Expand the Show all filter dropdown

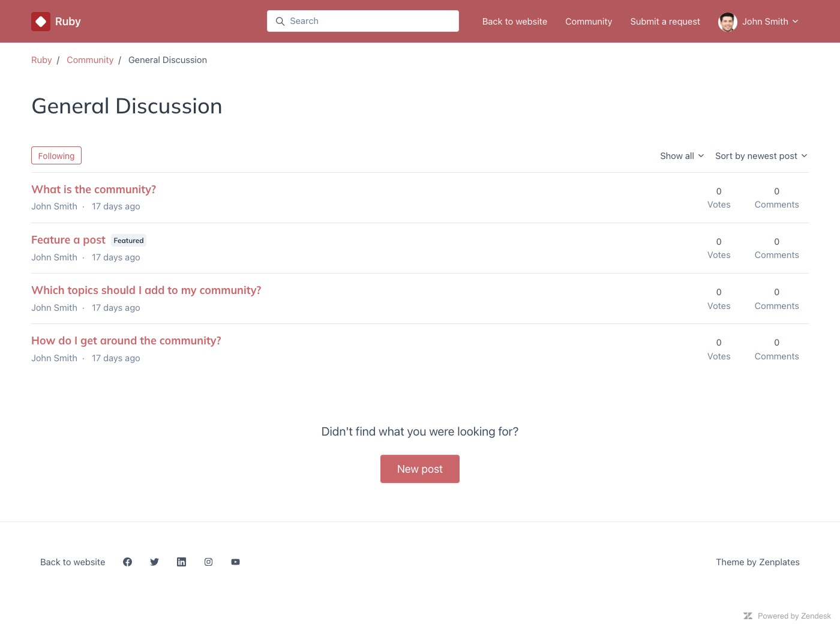point(682,156)
